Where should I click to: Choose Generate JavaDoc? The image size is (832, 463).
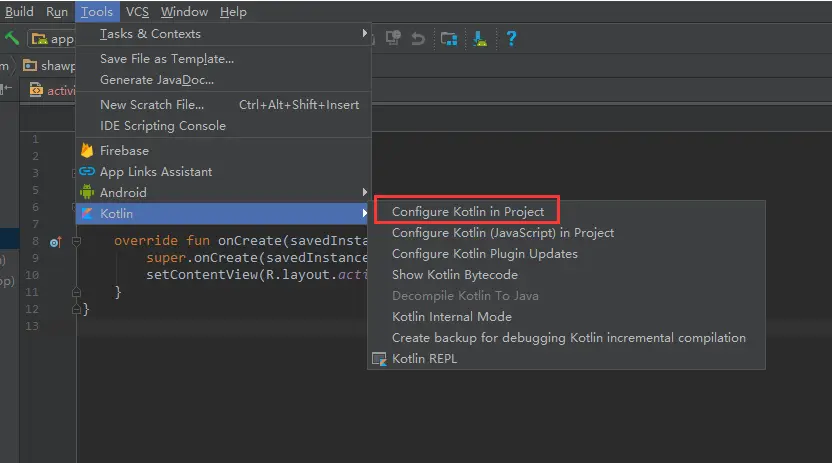223,80
